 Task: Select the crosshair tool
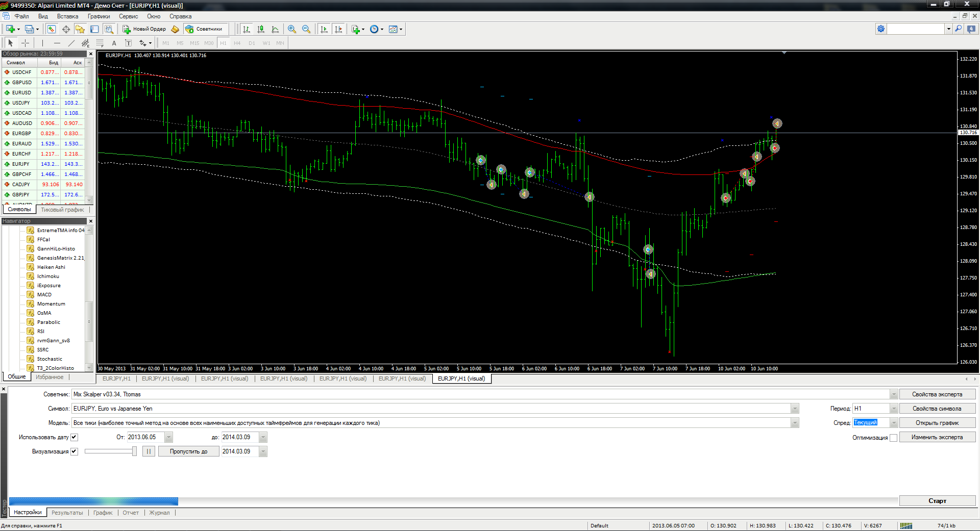pyautogui.click(x=25, y=43)
